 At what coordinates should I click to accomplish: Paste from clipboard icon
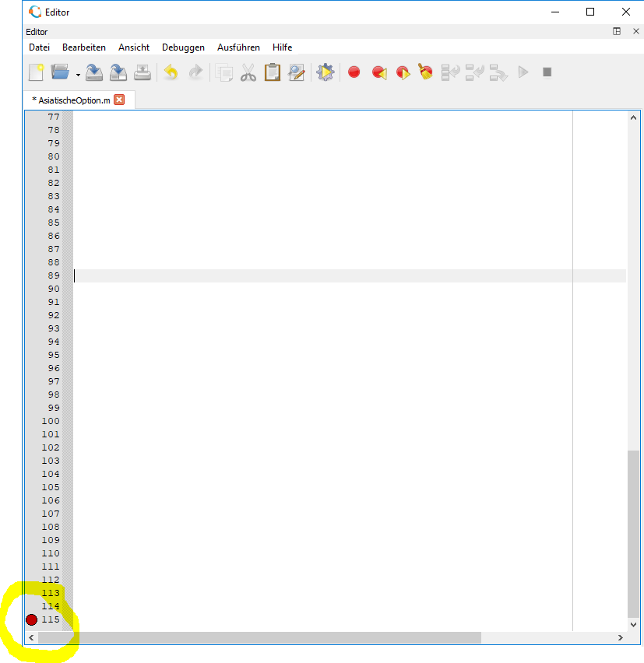[x=272, y=72]
